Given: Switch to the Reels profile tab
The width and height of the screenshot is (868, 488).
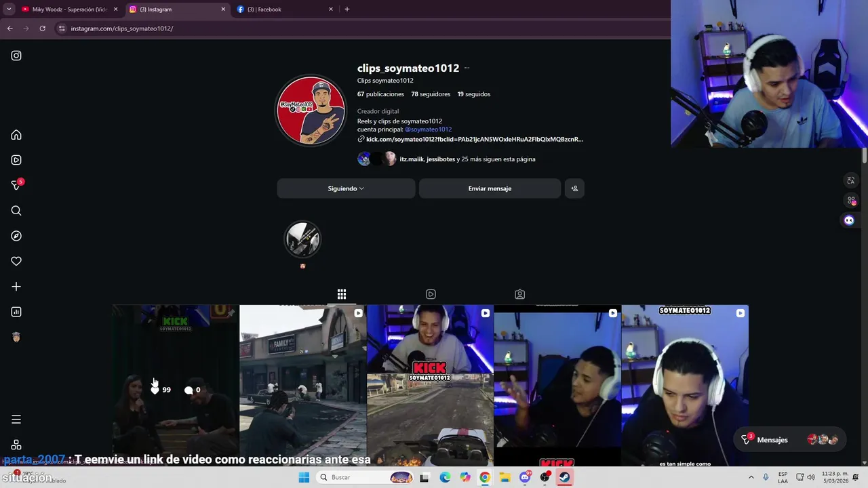Looking at the screenshot, I should 431,294.
